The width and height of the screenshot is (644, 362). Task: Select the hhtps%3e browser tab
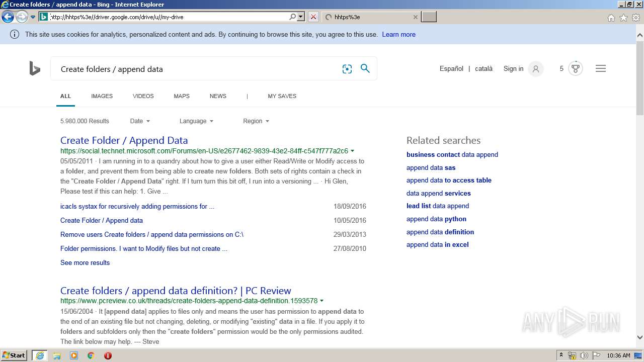pyautogui.click(x=371, y=17)
